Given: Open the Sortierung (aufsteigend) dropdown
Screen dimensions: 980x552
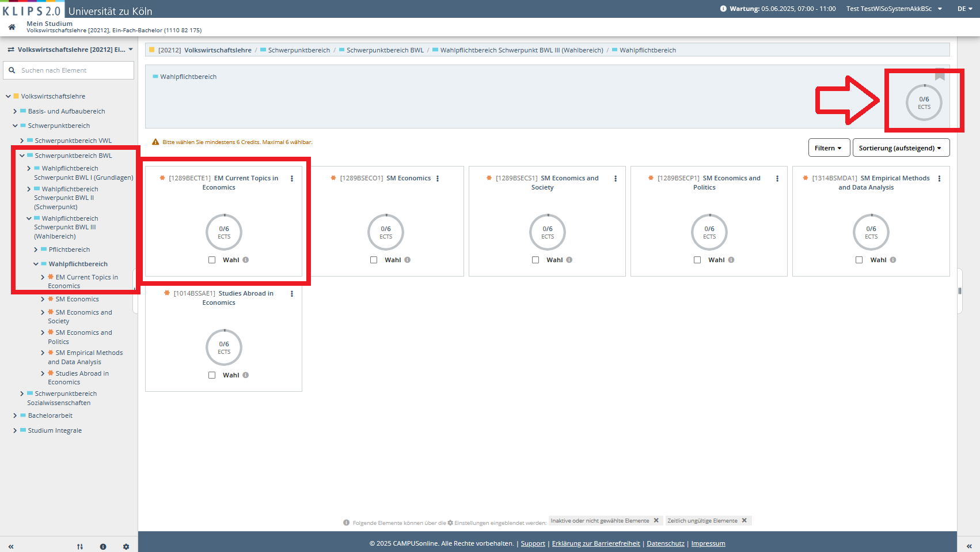Looking at the screenshot, I should tap(901, 148).
